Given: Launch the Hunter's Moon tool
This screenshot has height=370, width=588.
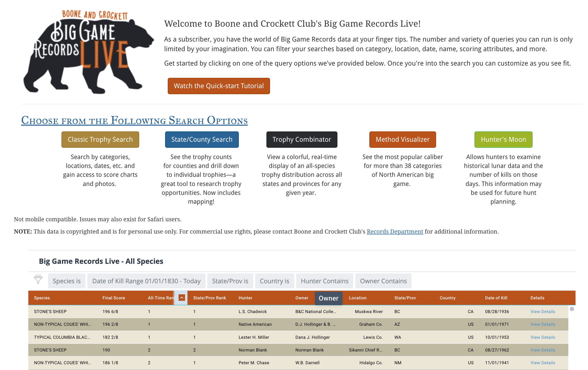Looking at the screenshot, I should (x=503, y=140).
